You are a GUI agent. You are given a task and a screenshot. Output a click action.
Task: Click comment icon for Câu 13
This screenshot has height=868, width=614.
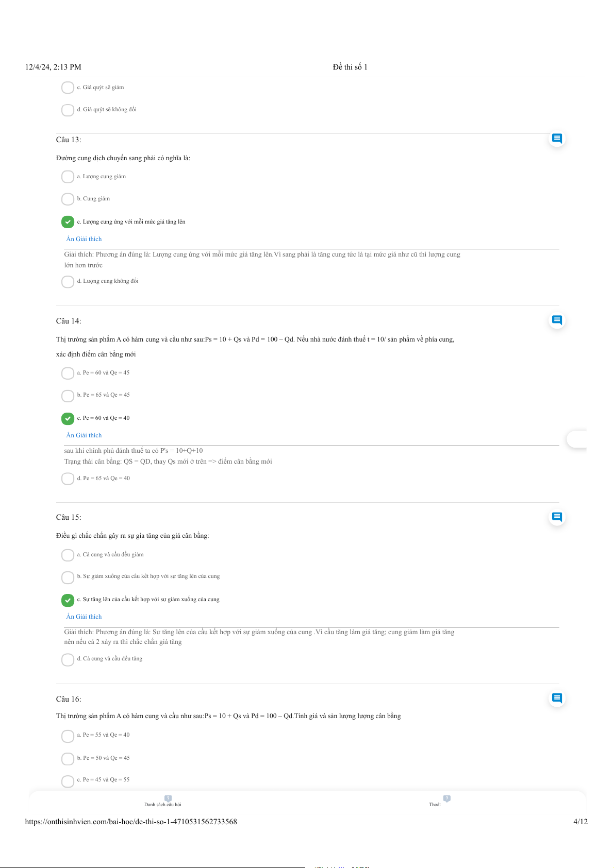(557, 138)
